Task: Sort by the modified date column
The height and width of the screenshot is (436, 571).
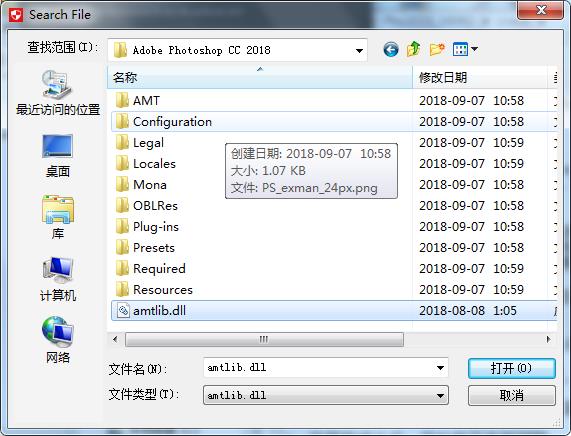Action: [480, 78]
